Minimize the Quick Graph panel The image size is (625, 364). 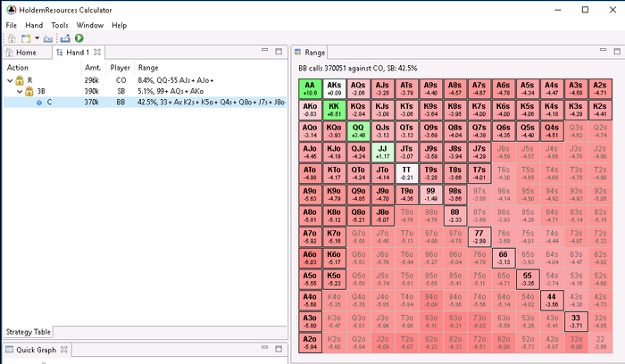(264, 347)
